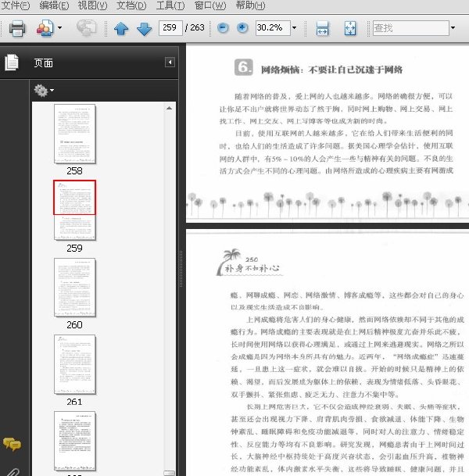The image size is (469, 476).
Task: Open the 查找 search options dropdown
Action: pos(453,28)
